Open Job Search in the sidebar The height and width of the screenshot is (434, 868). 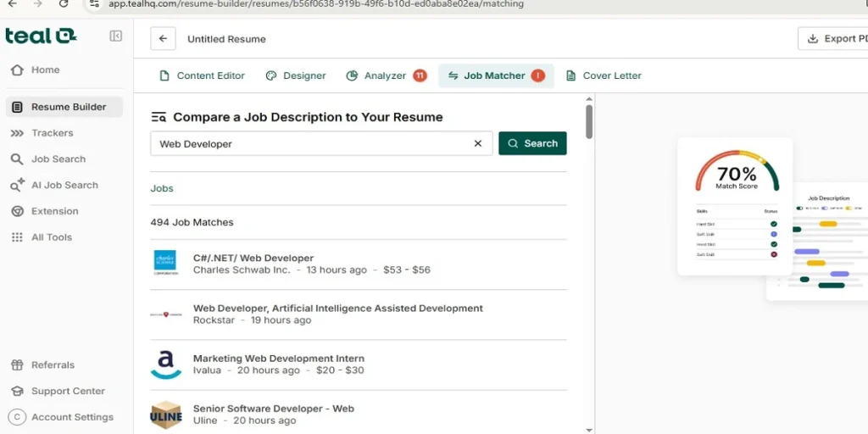pyautogui.click(x=64, y=159)
